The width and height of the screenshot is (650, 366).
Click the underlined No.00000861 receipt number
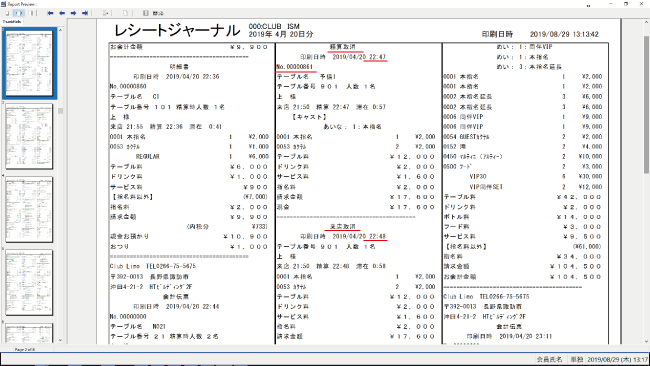(x=295, y=67)
